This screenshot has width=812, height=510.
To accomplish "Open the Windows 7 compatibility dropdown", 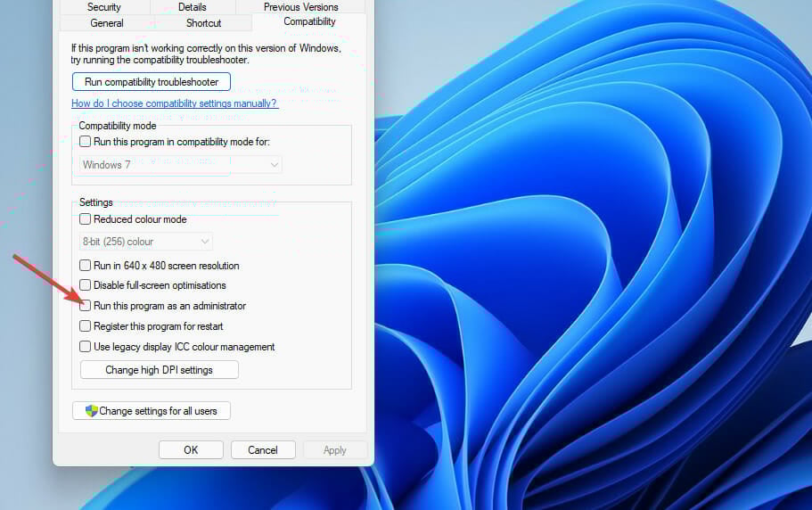I will pyautogui.click(x=180, y=165).
